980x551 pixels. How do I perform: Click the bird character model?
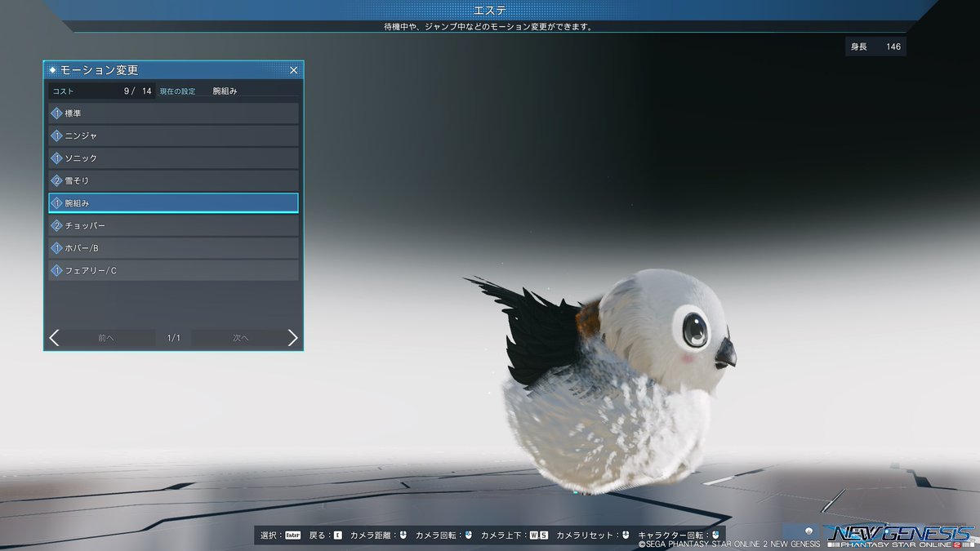coord(600,380)
